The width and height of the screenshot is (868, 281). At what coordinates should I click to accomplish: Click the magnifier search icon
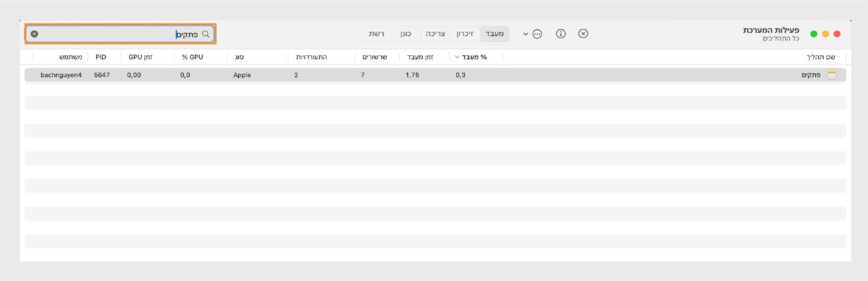[206, 34]
